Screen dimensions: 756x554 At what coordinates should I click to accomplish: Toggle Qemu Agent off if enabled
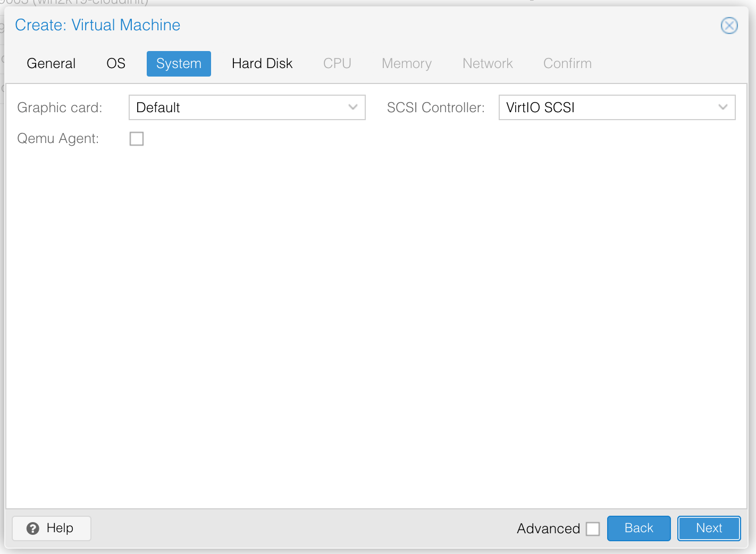tap(137, 139)
